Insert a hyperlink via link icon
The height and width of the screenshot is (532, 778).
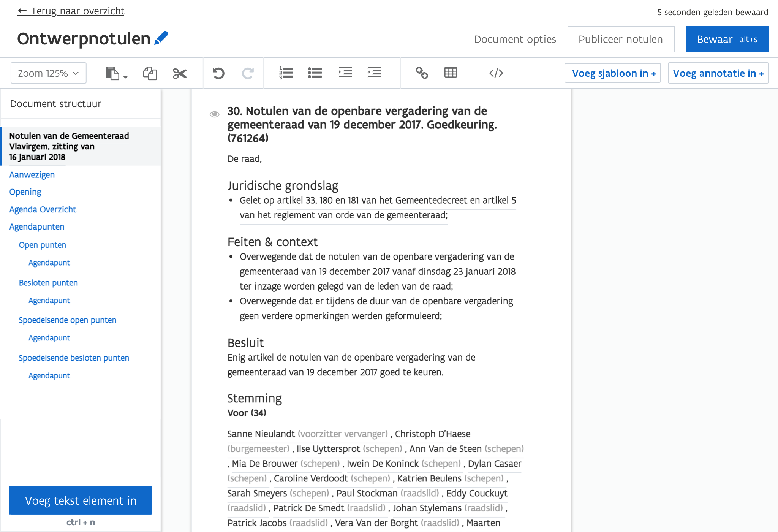click(422, 73)
